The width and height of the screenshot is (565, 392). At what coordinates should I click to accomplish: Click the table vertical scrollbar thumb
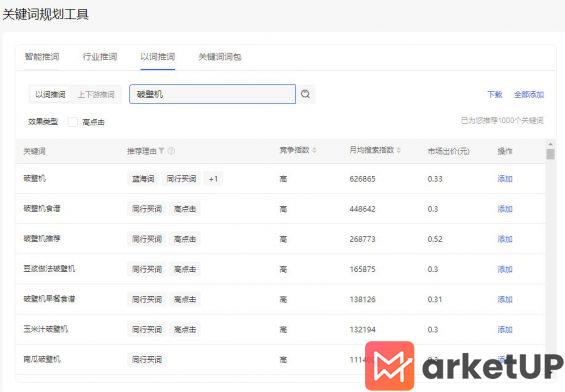click(550, 154)
